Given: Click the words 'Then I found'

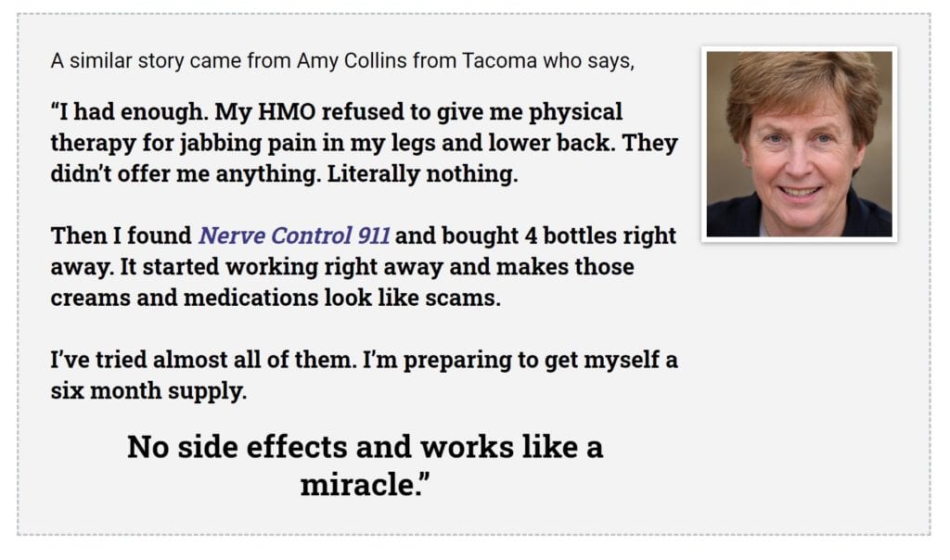Looking at the screenshot, I should coord(122,235).
